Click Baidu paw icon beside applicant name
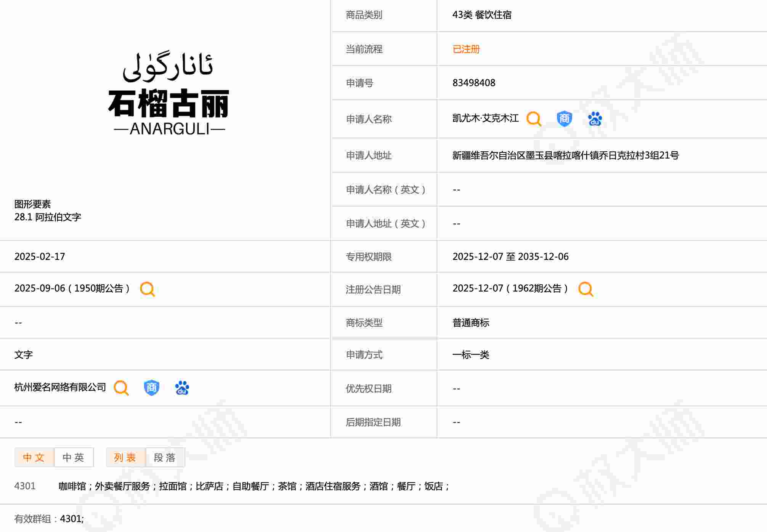The width and height of the screenshot is (767, 532). (595, 119)
